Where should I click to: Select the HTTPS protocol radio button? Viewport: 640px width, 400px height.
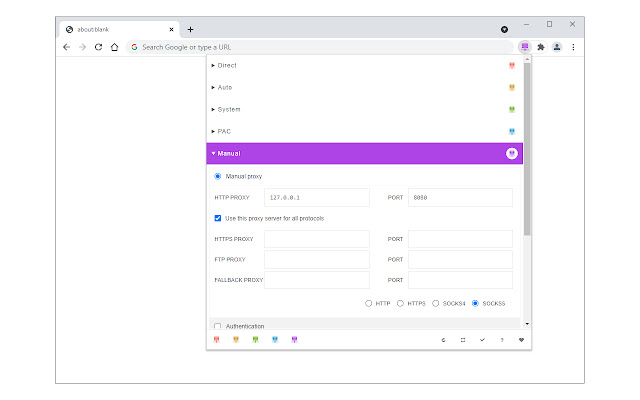(x=400, y=303)
